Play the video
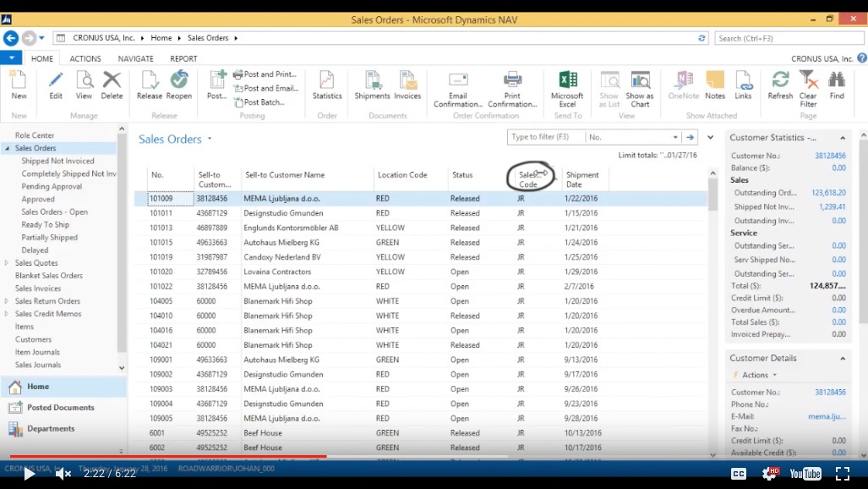The image size is (868, 489). 29,474
